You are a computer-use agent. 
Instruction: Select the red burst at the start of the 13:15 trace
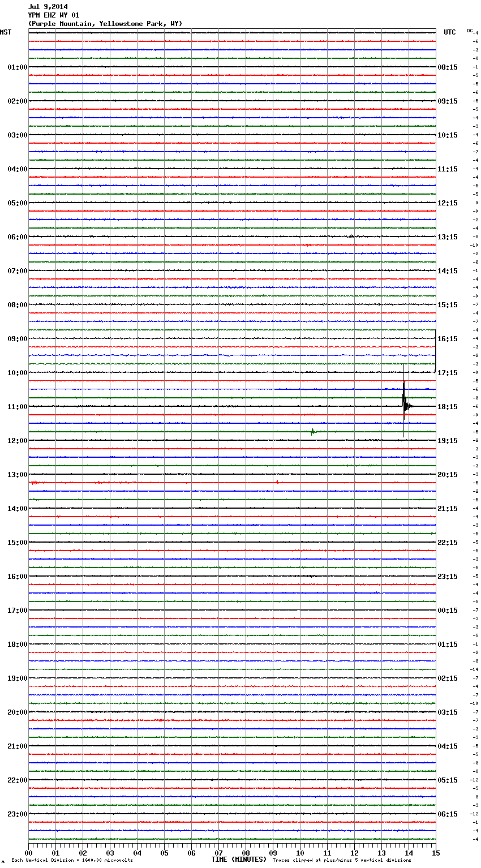point(34,483)
